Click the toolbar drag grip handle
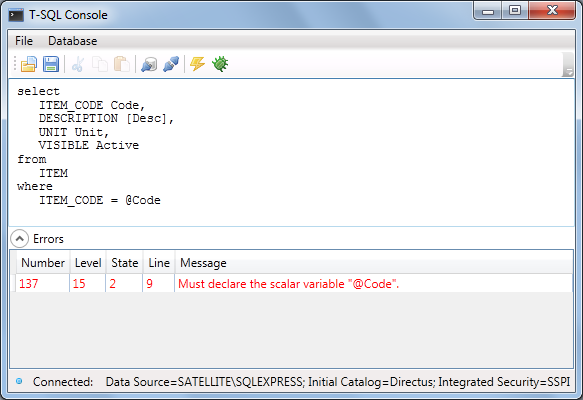This screenshot has height=400, width=583. point(15,64)
